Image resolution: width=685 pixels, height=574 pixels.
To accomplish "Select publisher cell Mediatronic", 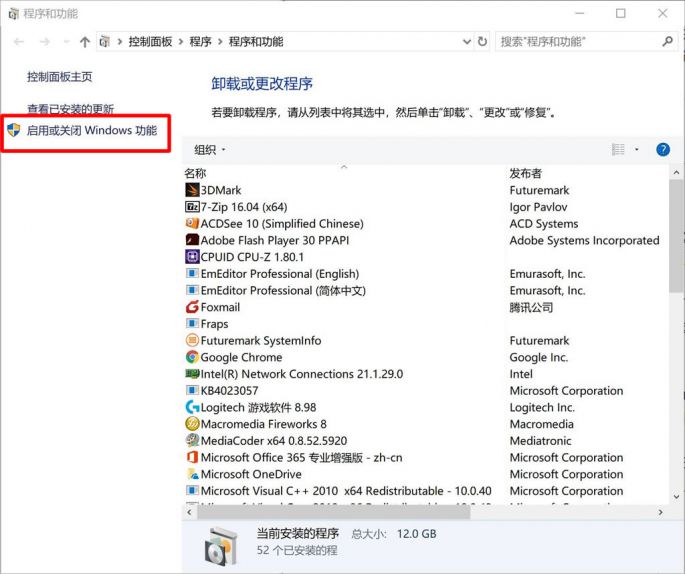I will click(540, 440).
